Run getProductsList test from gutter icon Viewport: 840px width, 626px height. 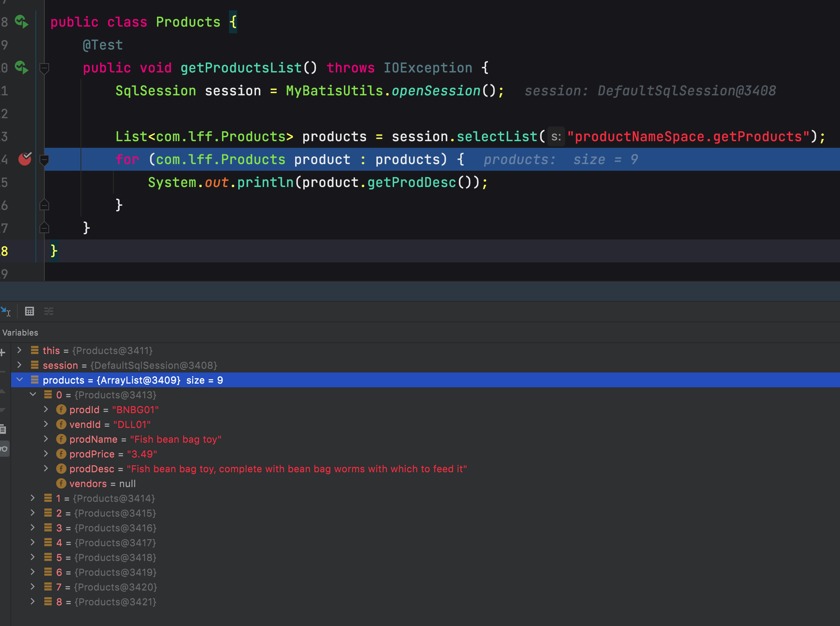[x=21, y=68]
